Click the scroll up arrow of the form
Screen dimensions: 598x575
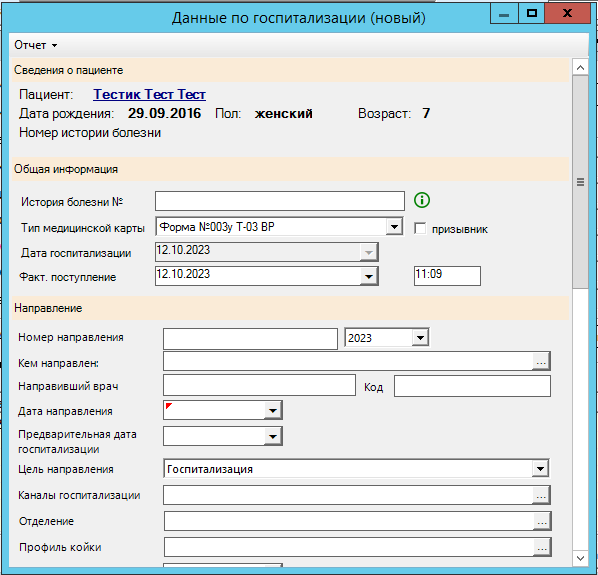point(580,68)
